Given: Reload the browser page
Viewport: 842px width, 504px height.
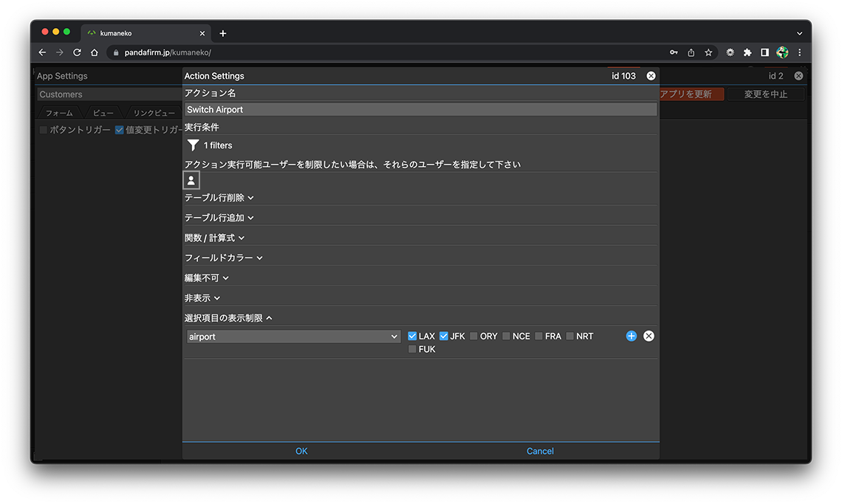Looking at the screenshot, I should 77,52.
